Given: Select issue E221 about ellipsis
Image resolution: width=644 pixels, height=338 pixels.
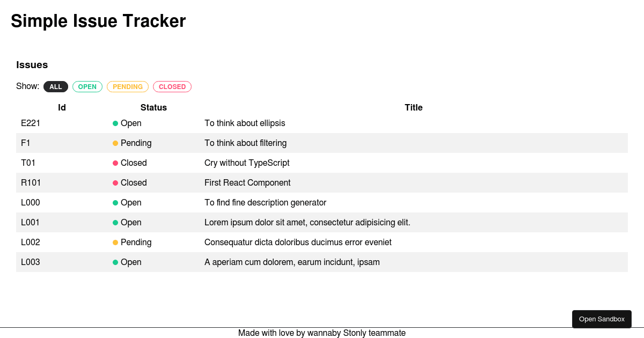Looking at the screenshot, I should (x=245, y=123).
